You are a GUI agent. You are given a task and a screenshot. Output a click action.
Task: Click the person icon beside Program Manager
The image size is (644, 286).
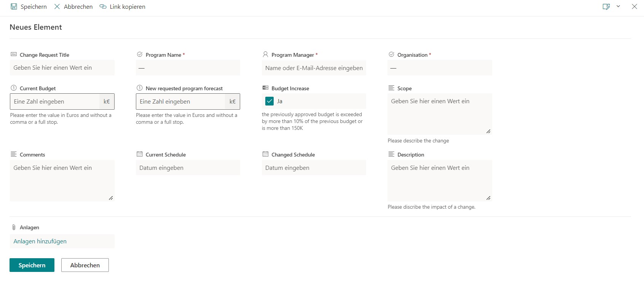(266, 54)
